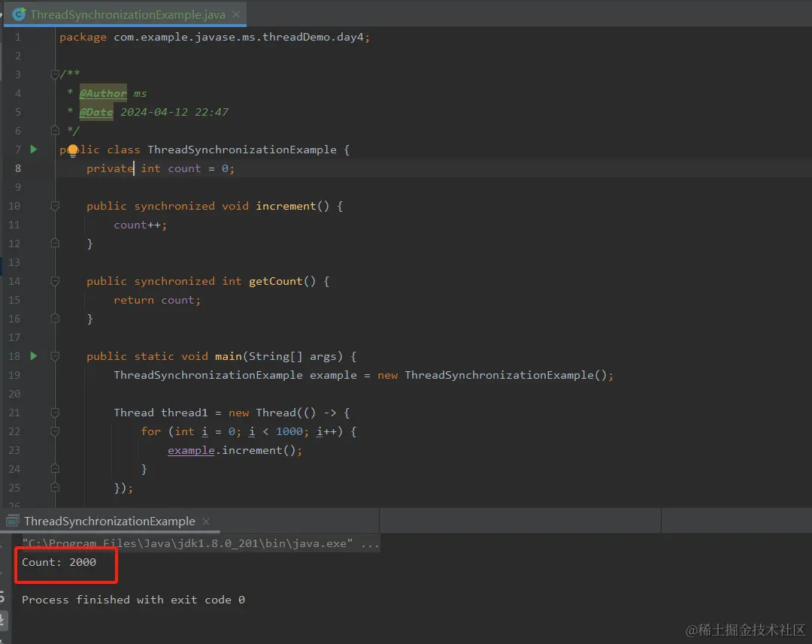Click the 'count' field name on line 8
Viewport: 812px width, 644px height.
point(184,169)
